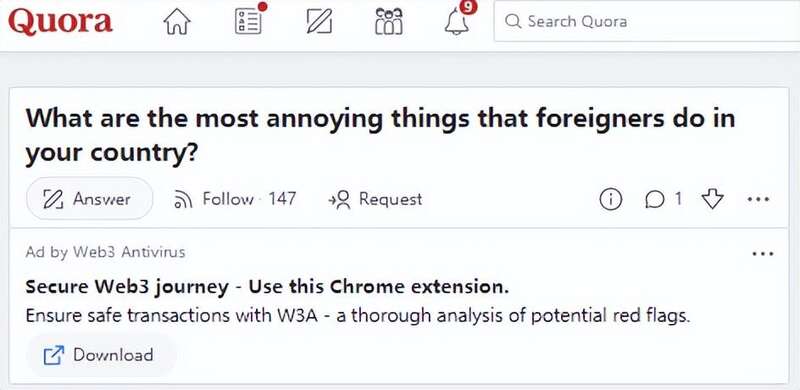Screen dimensions: 800x390
Task: Click the Answer button under the question
Action: pyautogui.click(x=90, y=199)
